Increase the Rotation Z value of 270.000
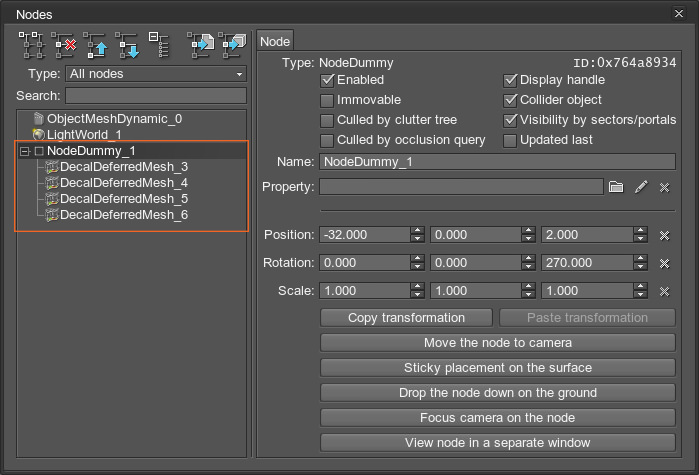The image size is (699, 475). pos(639,259)
